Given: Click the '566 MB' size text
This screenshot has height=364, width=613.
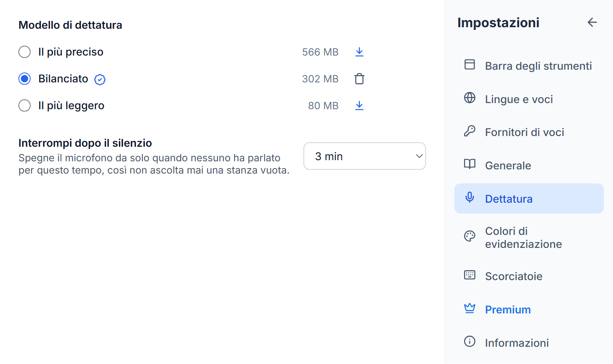Looking at the screenshot, I should pos(320,52).
